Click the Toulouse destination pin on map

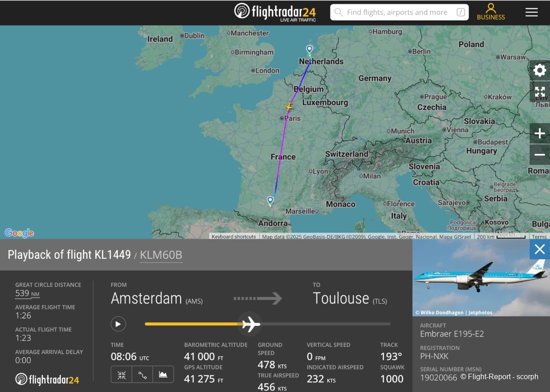(270, 201)
